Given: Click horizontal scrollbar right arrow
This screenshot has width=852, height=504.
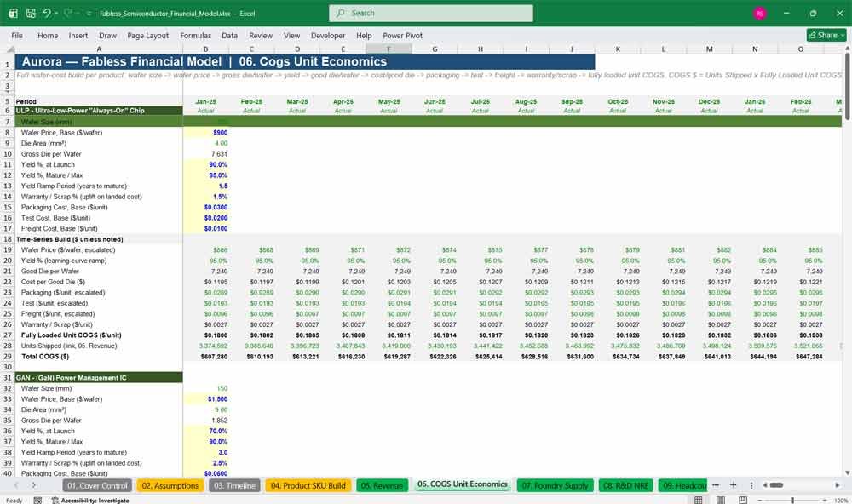Looking at the screenshot, I should coord(838,485).
